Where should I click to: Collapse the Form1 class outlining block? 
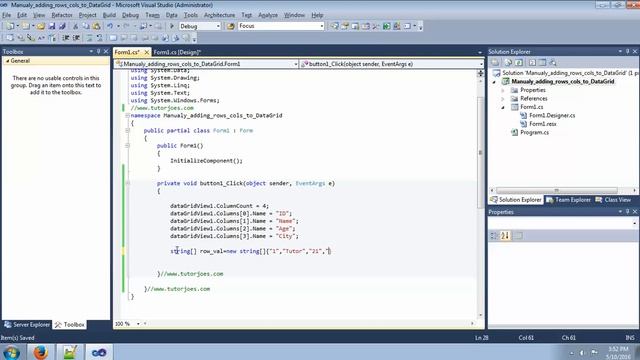(127, 131)
